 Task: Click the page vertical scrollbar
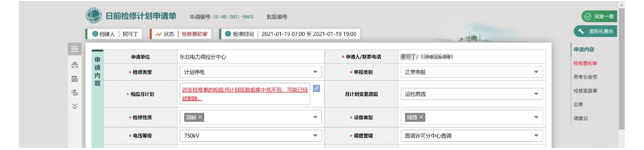[x=621, y=69]
